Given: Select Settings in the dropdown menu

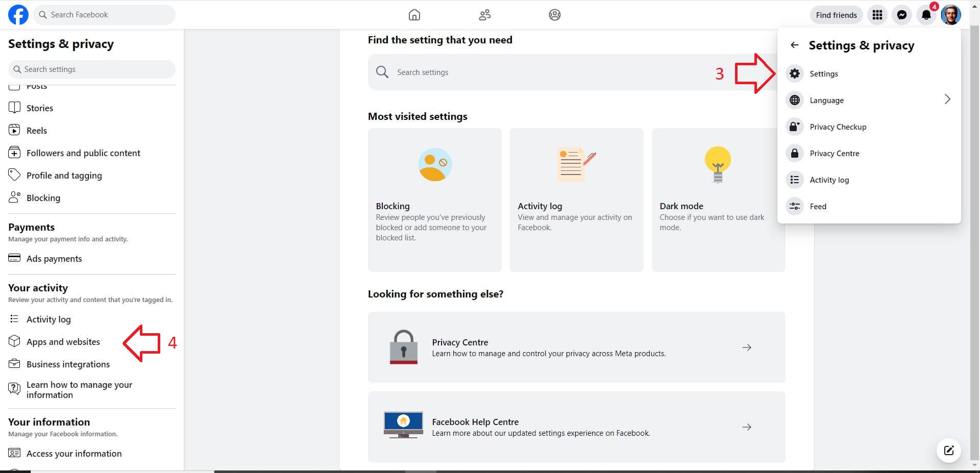Looking at the screenshot, I should (x=869, y=73).
